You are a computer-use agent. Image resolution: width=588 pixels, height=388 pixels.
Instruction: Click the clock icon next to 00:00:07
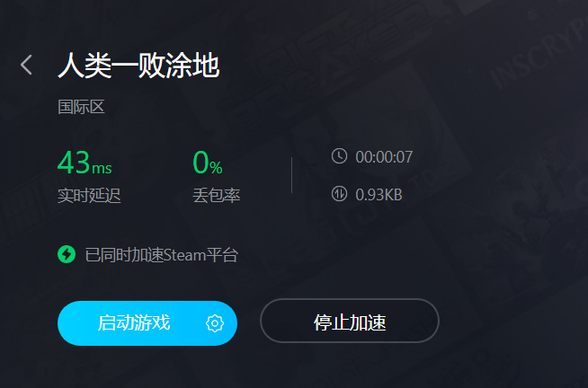[339, 155]
